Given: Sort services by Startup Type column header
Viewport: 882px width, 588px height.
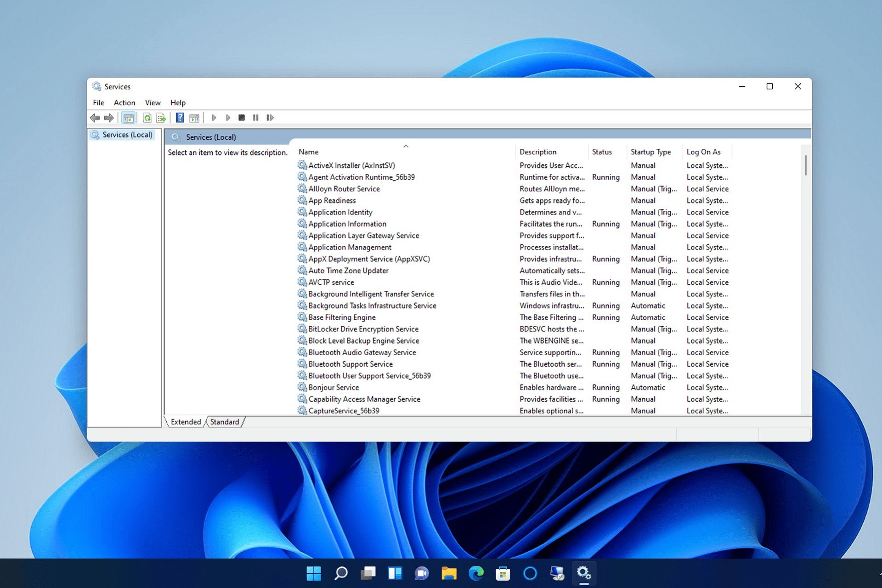Looking at the screenshot, I should [650, 152].
